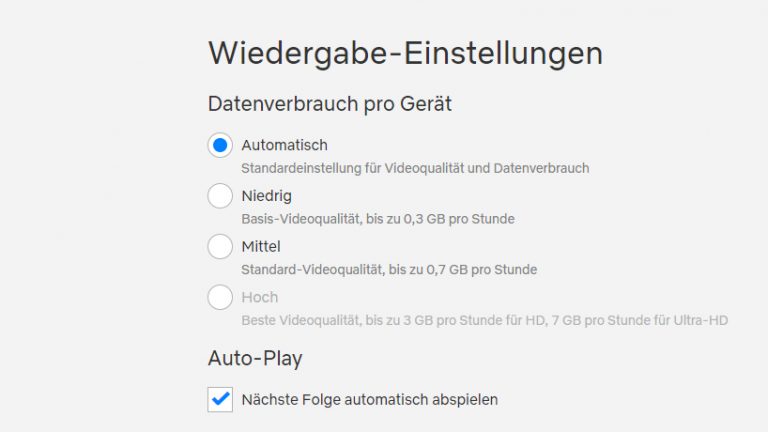Click the greyed-out Hoch radio button
Viewport: 768px width, 432px height.
click(x=220, y=297)
